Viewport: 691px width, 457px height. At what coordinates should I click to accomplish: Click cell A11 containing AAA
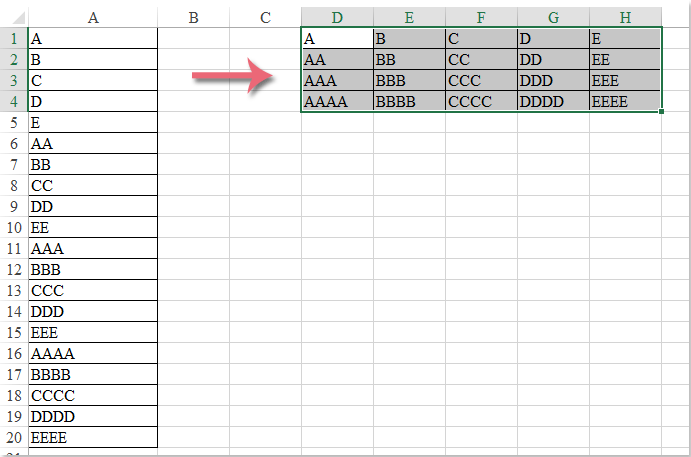click(93, 249)
